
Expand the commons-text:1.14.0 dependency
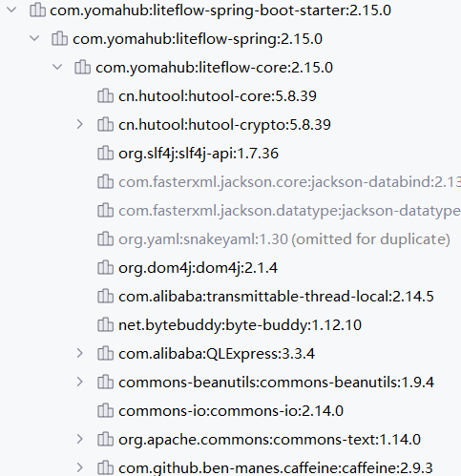click(80, 439)
